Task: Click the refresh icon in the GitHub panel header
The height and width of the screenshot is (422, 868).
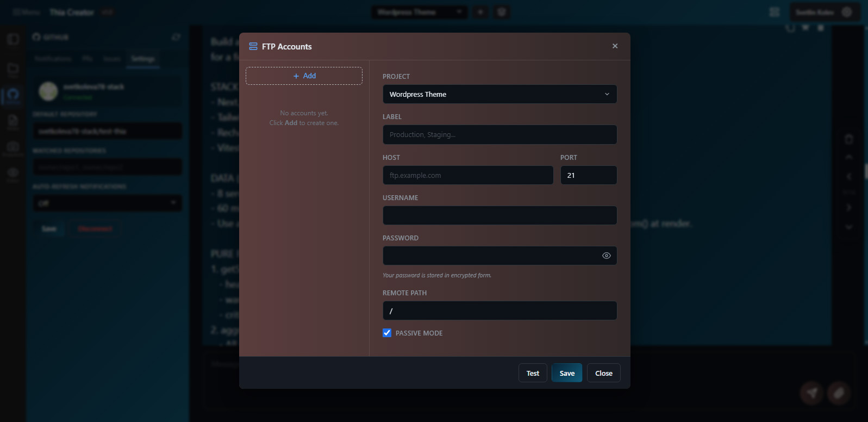Action: [x=176, y=37]
